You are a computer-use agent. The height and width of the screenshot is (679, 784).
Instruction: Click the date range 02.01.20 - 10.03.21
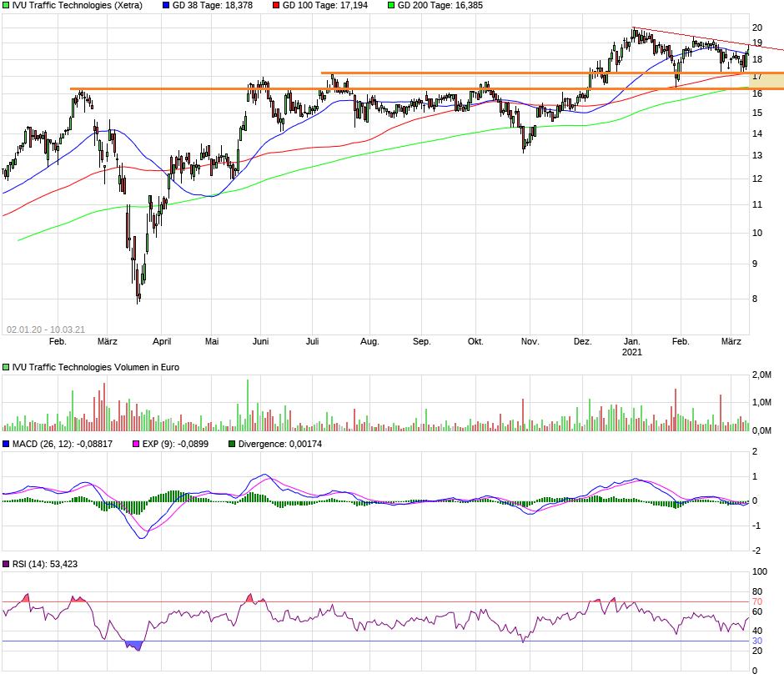(46, 329)
